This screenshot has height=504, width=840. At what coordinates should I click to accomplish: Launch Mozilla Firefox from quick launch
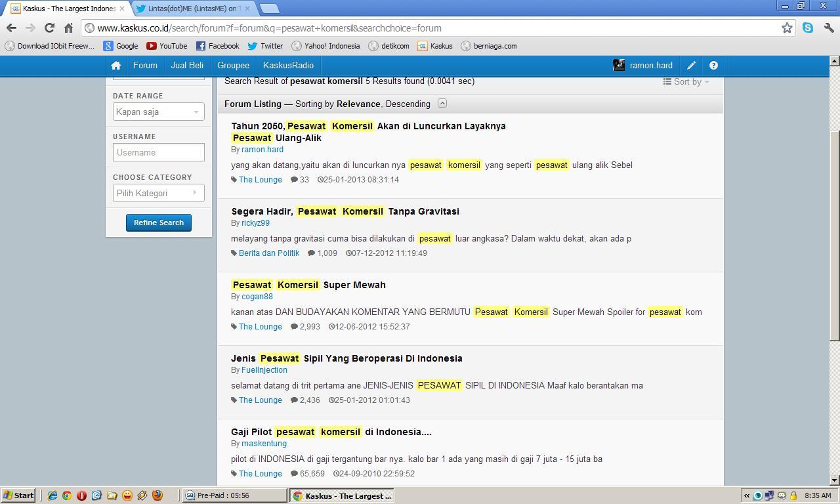pyautogui.click(x=157, y=495)
